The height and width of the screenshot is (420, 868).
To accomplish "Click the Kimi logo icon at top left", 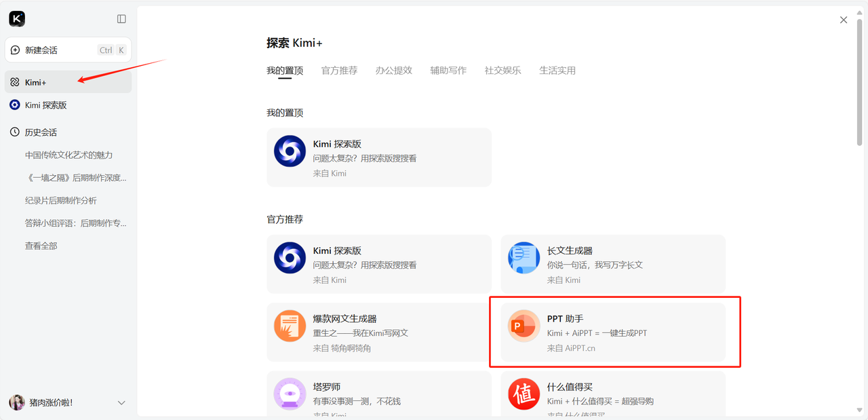I will click(17, 19).
